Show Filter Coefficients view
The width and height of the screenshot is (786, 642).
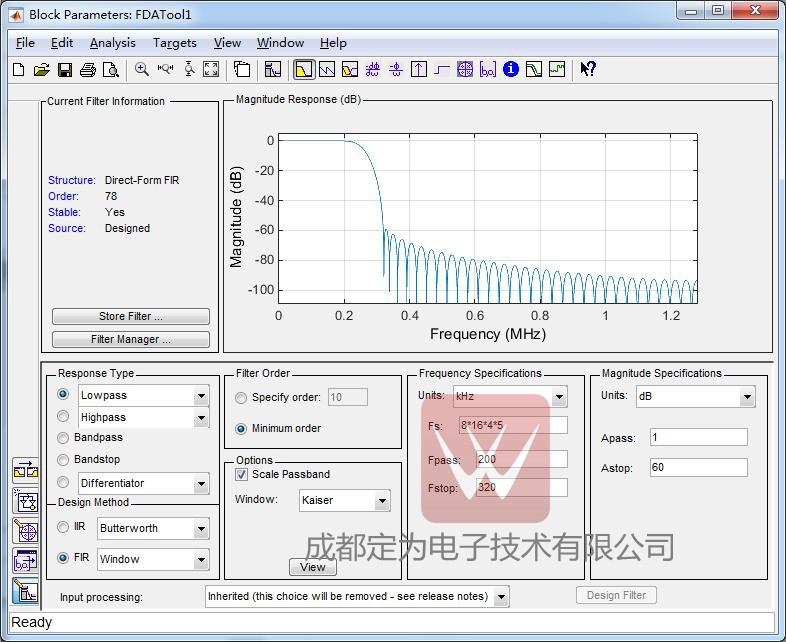[488, 69]
